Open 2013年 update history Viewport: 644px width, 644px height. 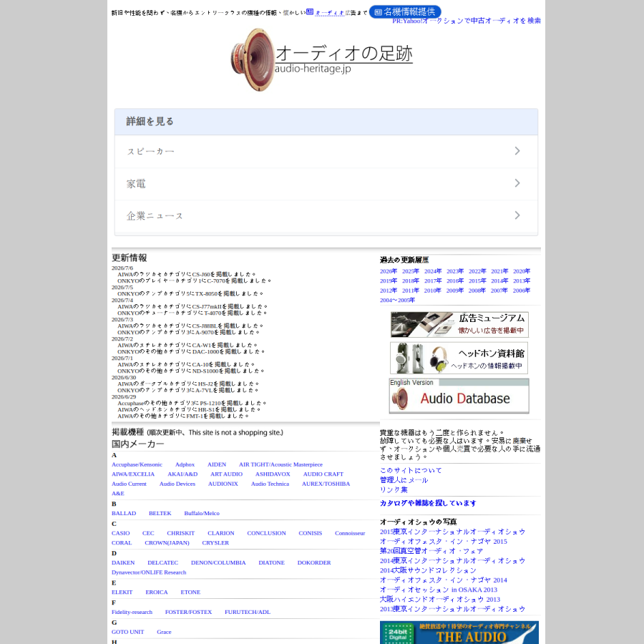tap(521, 281)
